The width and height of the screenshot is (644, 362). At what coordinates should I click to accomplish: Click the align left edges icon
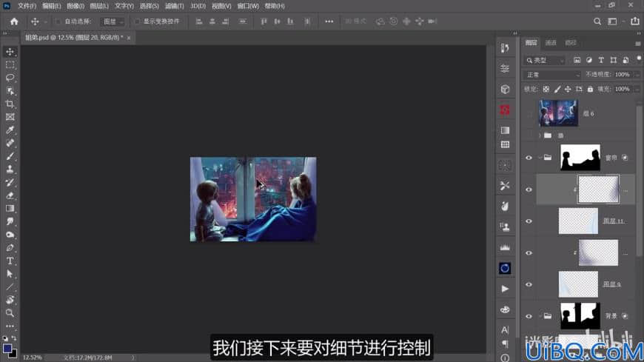pyautogui.click(x=199, y=21)
